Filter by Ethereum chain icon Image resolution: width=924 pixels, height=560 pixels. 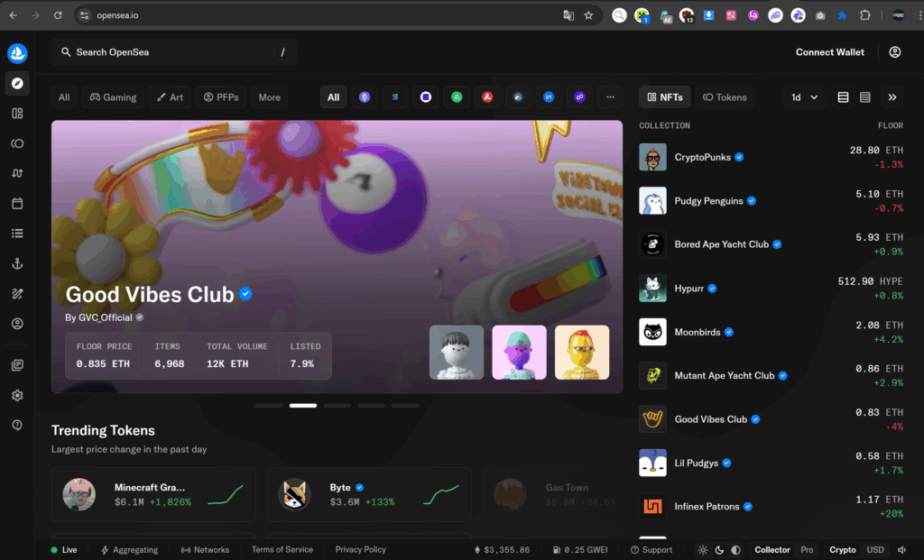click(365, 97)
